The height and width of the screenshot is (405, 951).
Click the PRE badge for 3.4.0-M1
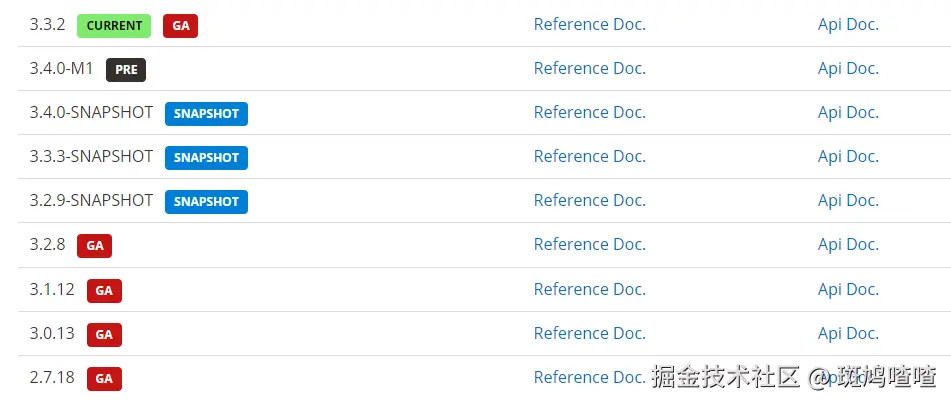click(126, 70)
